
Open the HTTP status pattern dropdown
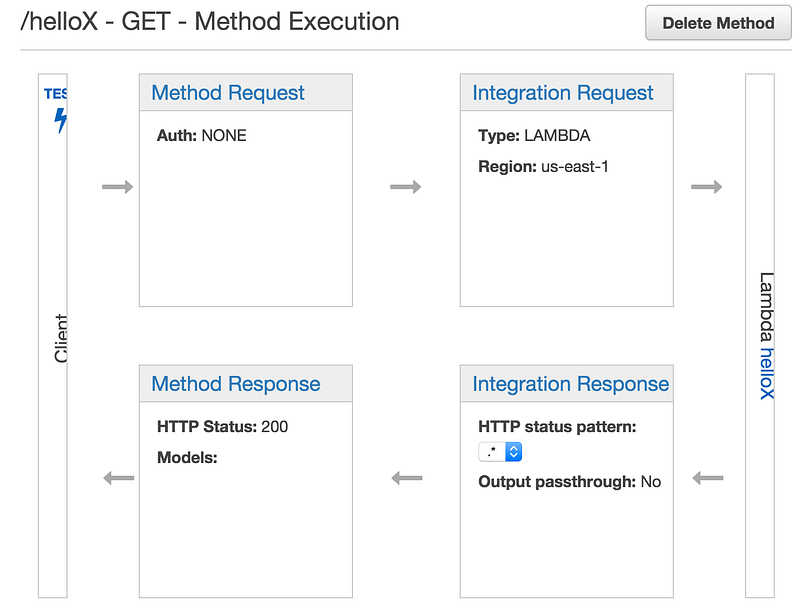tap(500, 452)
